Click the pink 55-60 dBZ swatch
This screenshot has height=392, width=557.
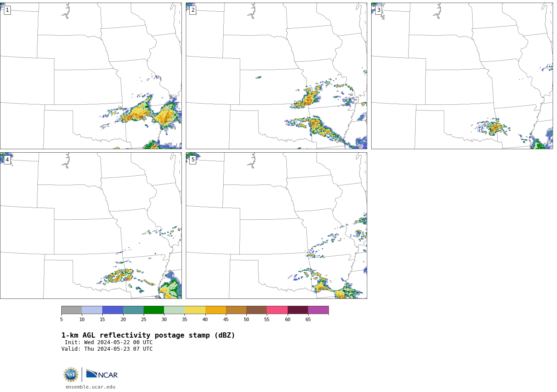277,310
